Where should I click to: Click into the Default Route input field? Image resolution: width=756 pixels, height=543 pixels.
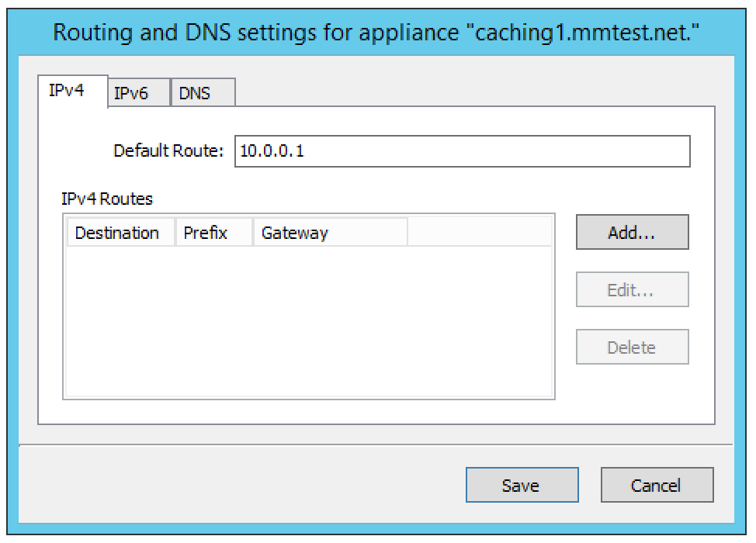coord(463,151)
